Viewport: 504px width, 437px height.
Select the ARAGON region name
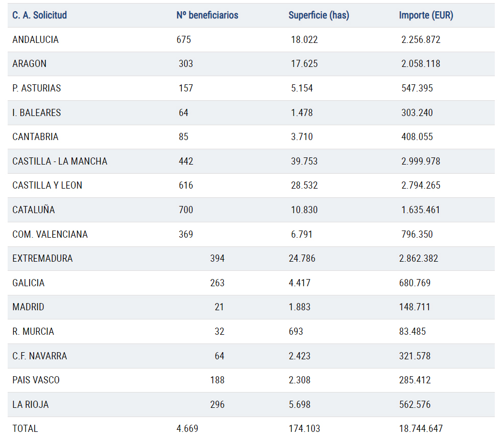point(29,64)
